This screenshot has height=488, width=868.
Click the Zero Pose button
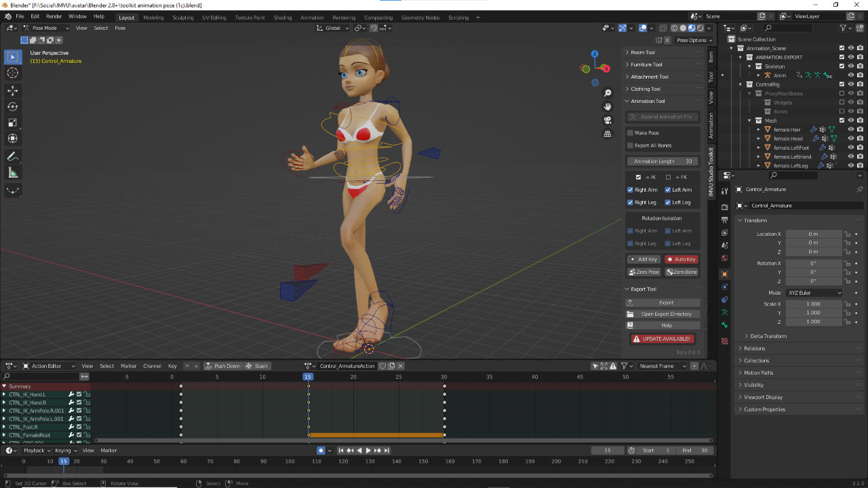coord(644,272)
